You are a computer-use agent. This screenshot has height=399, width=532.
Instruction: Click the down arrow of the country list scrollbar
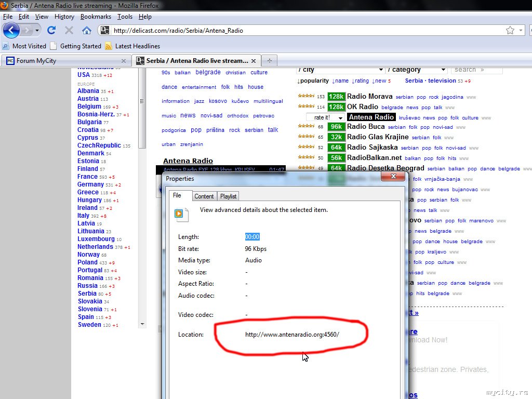point(142,324)
